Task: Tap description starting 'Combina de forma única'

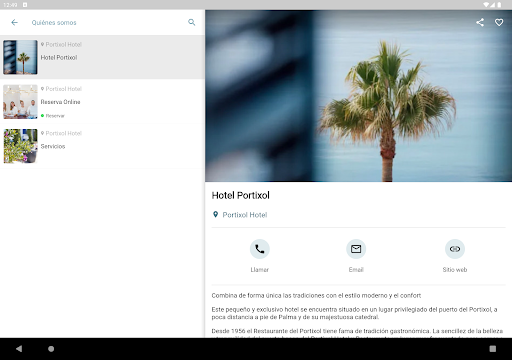Action: (x=316, y=295)
